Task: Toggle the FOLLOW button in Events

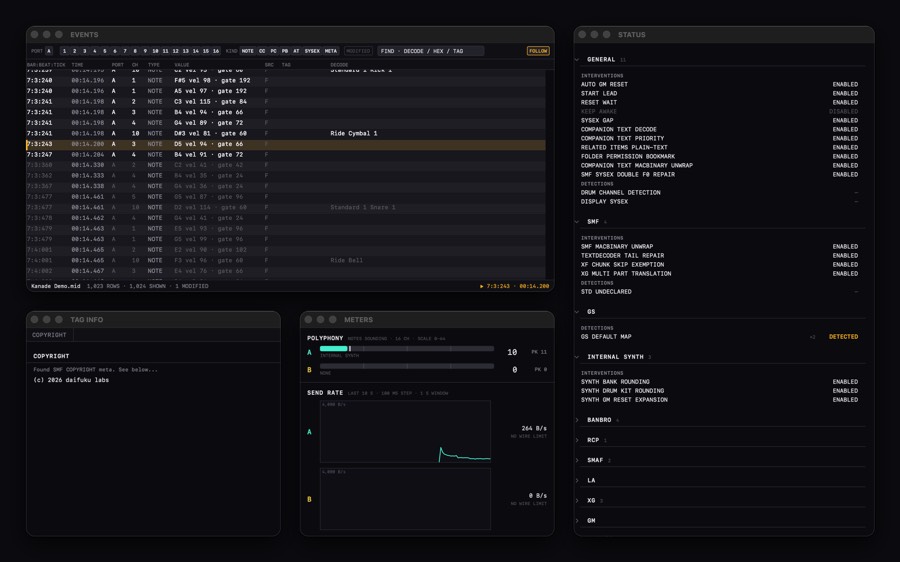Action: (x=538, y=51)
